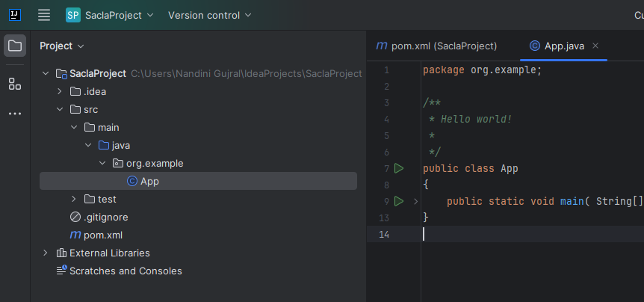The height and width of the screenshot is (302, 644).
Task: Open the main menu hamburger icon
Action: click(x=44, y=15)
